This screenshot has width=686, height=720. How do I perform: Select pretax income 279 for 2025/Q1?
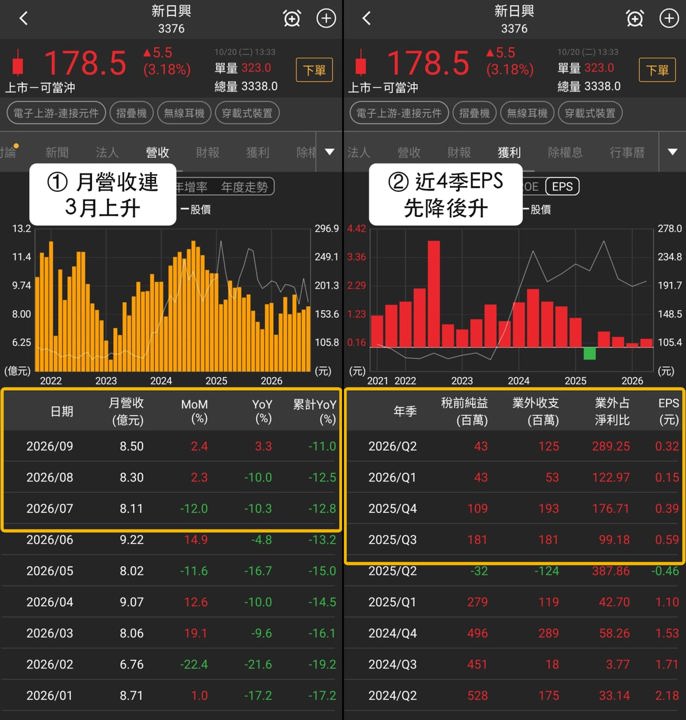pyautogui.click(x=477, y=602)
